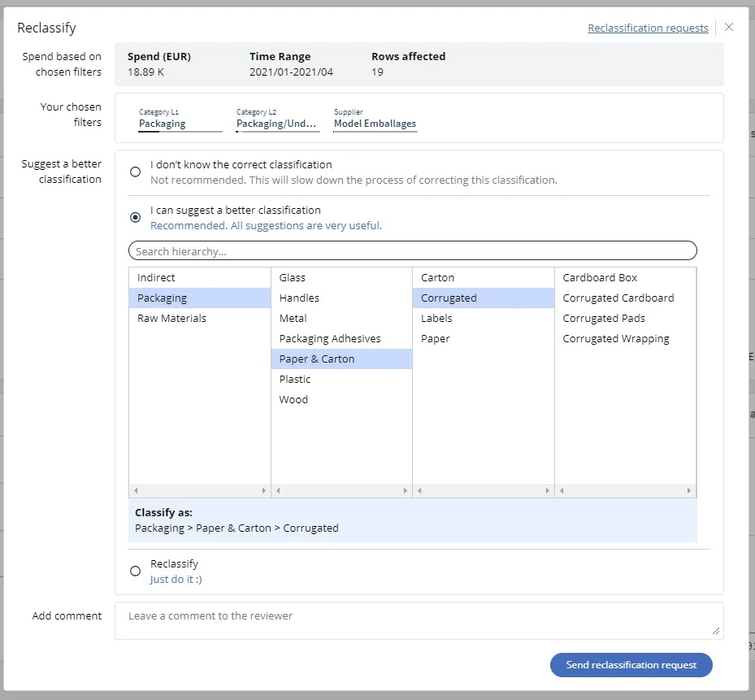Select Labels under Paper & Carton
This screenshot has width=755, height=700.
coord(436,319)
